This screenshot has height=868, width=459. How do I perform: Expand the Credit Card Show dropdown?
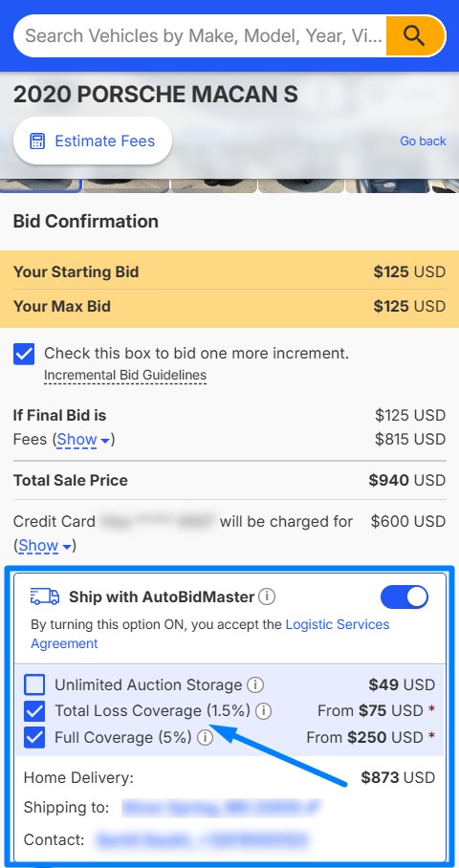tap(45, 546)
